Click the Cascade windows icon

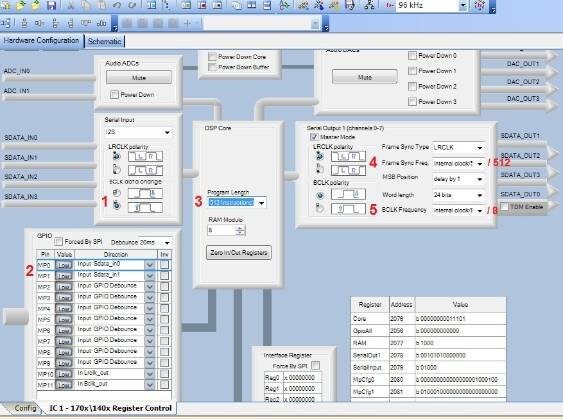coord(236,5)
